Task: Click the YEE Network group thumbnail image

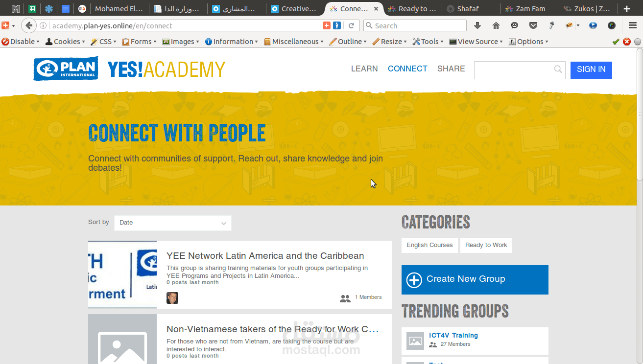Action: pyautogui.click(x=122, y=274)
